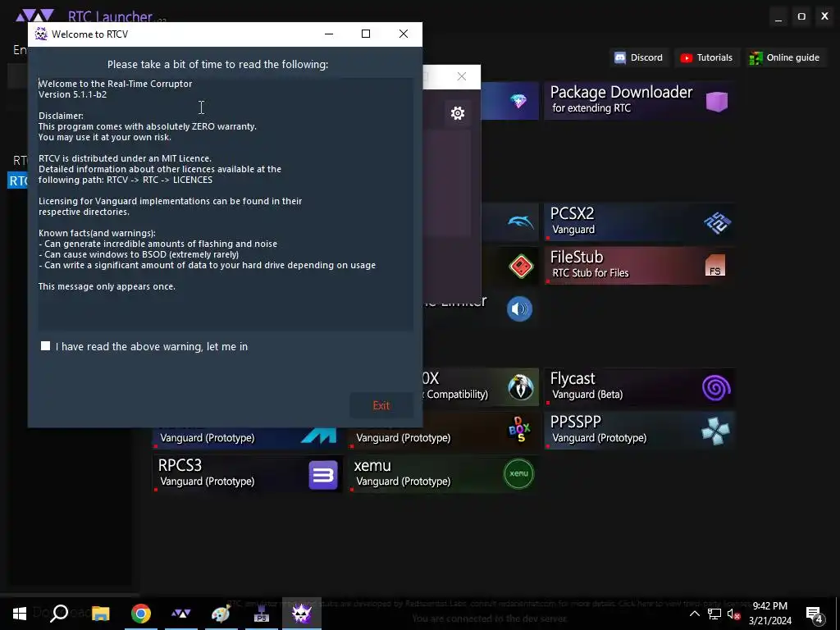Switch to RTCV crowned taskbar icon
Image resolution: width=840 pixels, height=630 pixels.
[x=302, y=614]
